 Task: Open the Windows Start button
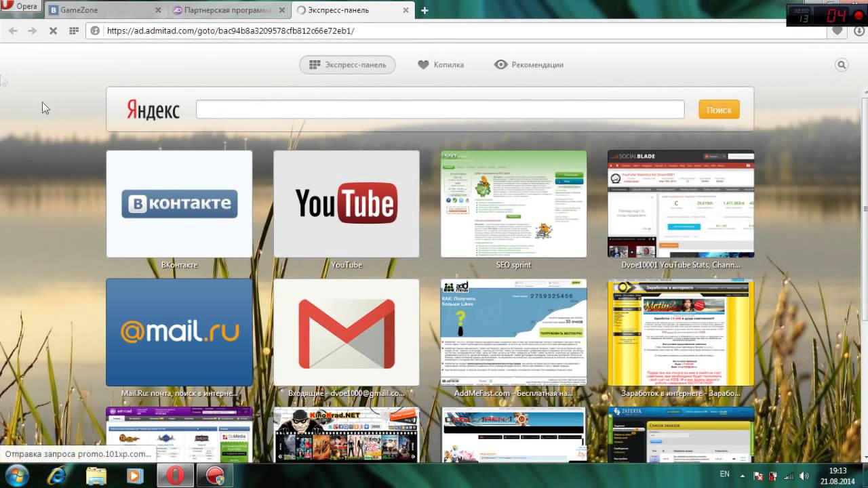pos(17,475)
